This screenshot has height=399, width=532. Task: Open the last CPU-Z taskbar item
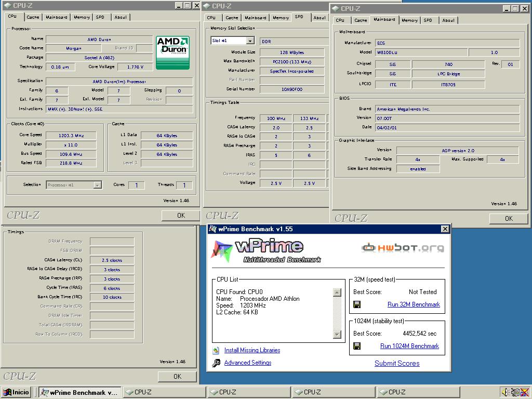point(418,392)
